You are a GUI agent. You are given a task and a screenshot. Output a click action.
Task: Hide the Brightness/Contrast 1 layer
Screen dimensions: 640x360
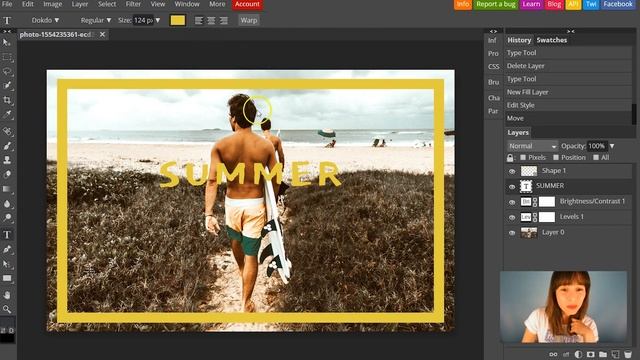coord(512,202)
